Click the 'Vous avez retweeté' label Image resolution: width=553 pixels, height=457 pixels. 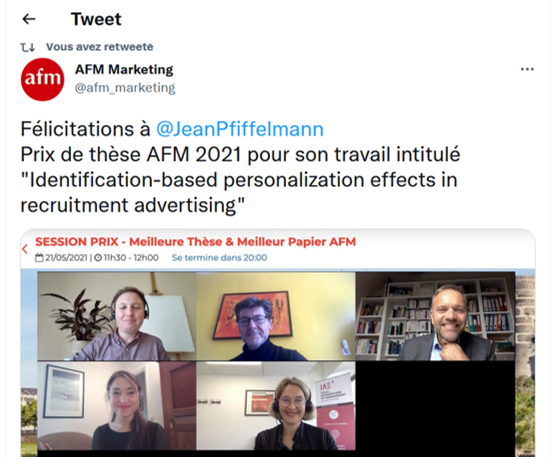(100, 47)
